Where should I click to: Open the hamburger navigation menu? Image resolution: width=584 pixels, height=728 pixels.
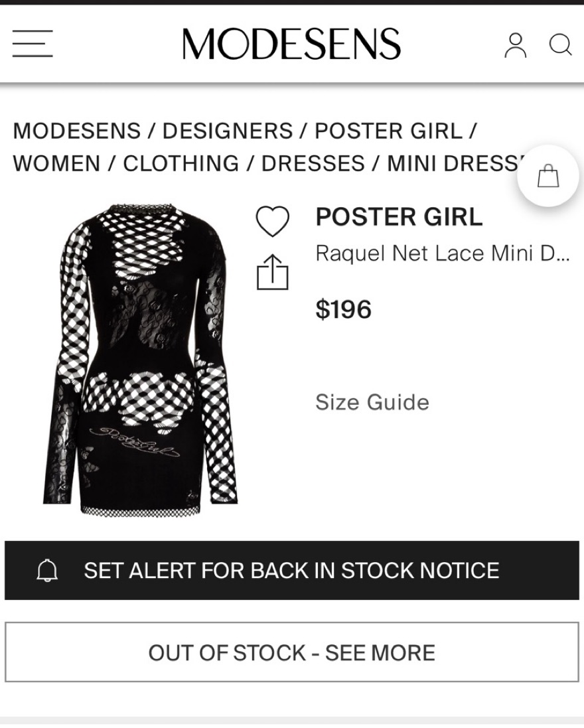(x=32, y=44)
